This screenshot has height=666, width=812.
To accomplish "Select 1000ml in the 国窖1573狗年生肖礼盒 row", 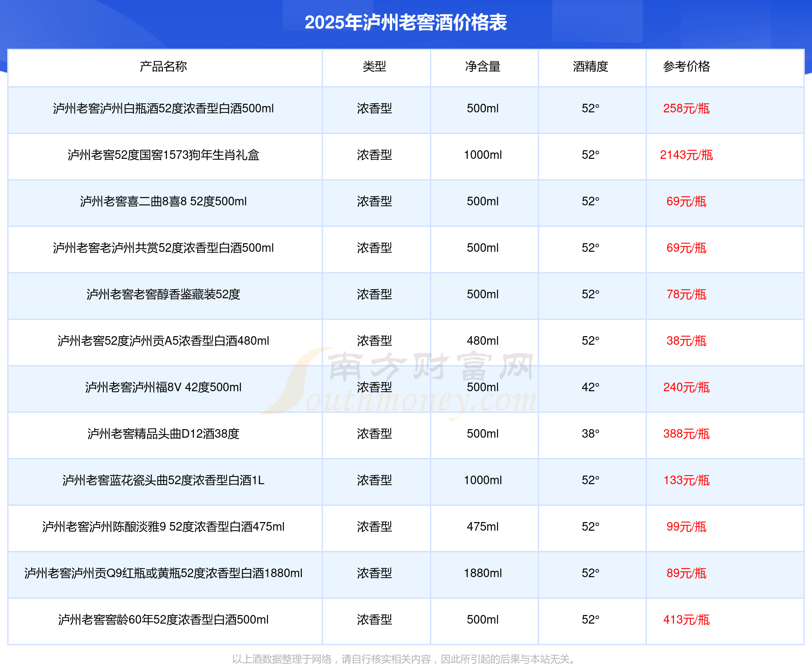I will [x=483, y=155].
